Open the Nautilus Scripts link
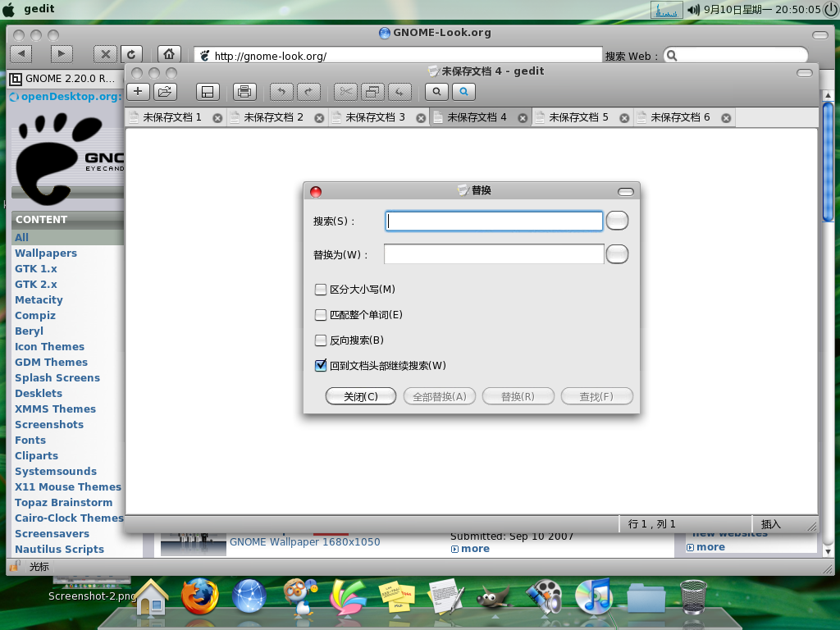The image size is (840, 630). 59,549
